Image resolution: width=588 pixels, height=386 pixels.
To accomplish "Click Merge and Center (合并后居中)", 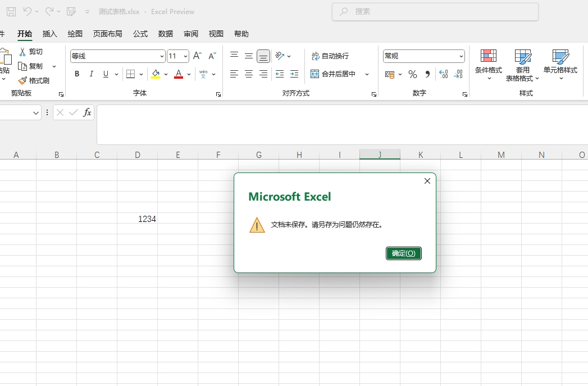I will pyautogui.click(x=333, y=74).
